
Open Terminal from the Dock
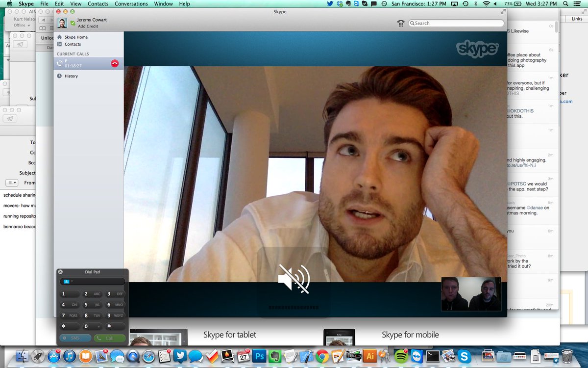tap(433, 356)
